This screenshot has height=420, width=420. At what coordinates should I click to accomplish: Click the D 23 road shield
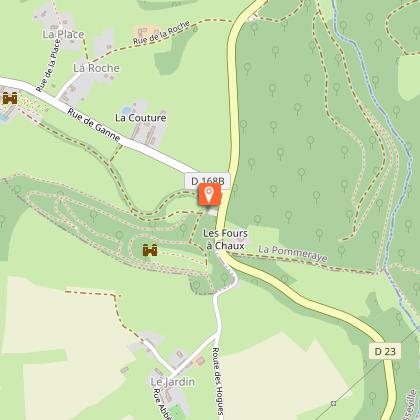(x=385, y=351)
